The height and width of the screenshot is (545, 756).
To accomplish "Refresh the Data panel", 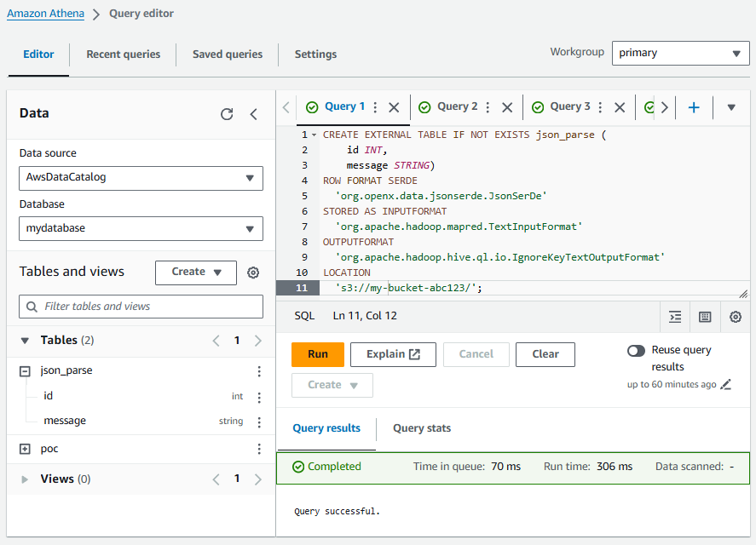I will 227,114.
